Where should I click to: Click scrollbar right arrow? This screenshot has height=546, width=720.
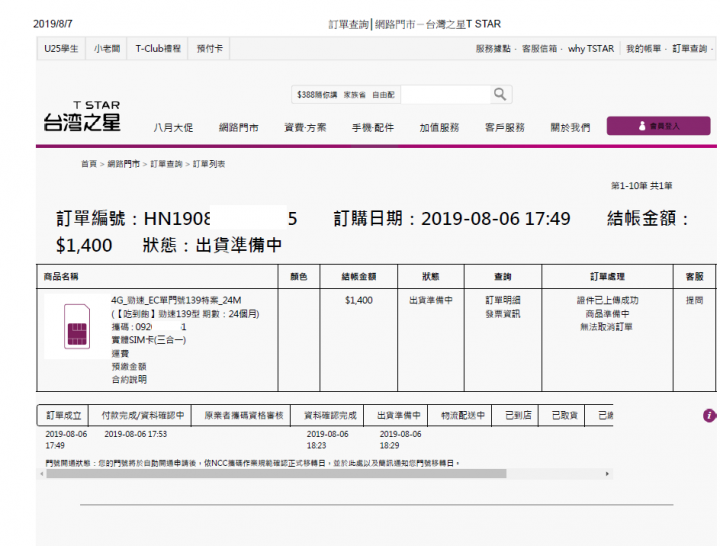(x=607, y=474)
